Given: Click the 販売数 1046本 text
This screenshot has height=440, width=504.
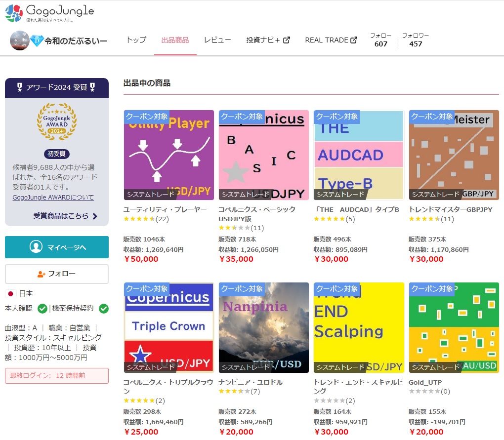Looking at the screenshot, I should (x=144, y=240).
